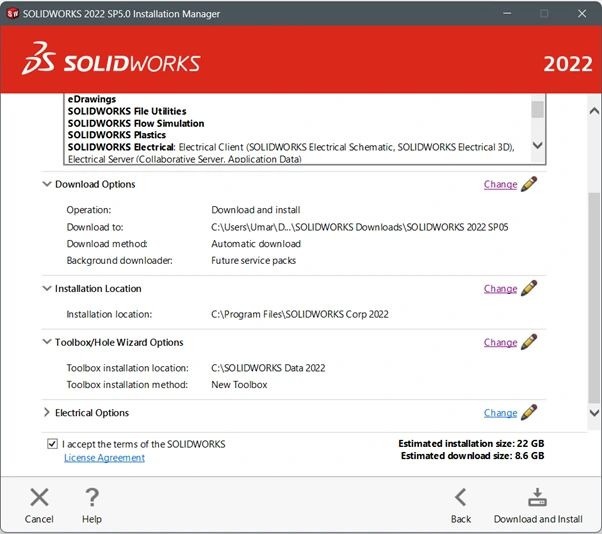
Task: Click Change link for Electrical Options
Action: click(500, 413)
